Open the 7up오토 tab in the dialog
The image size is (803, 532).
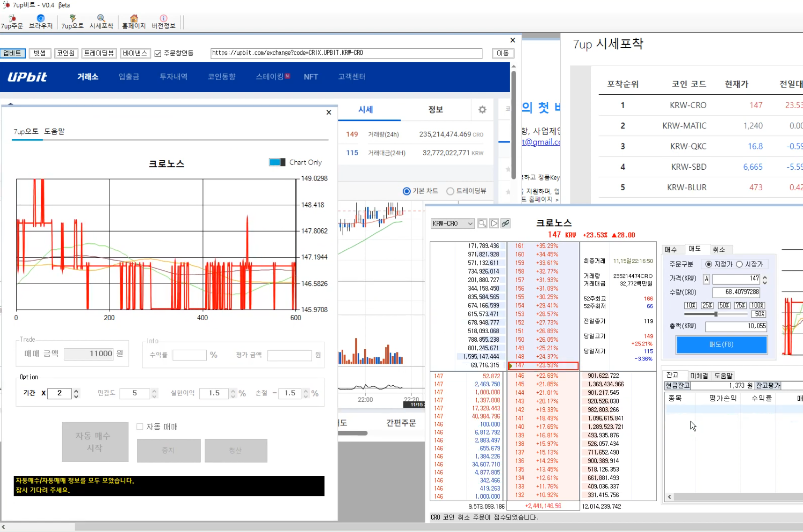tap(26, 131)
